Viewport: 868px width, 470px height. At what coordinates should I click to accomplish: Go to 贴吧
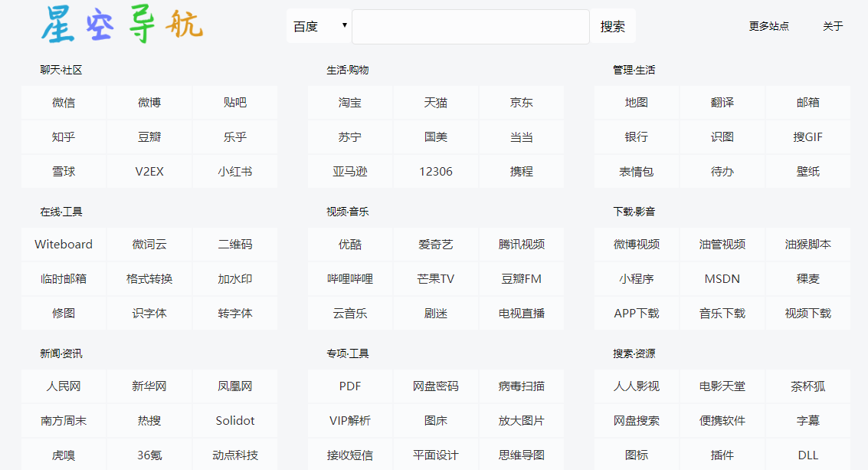(235, 103)
